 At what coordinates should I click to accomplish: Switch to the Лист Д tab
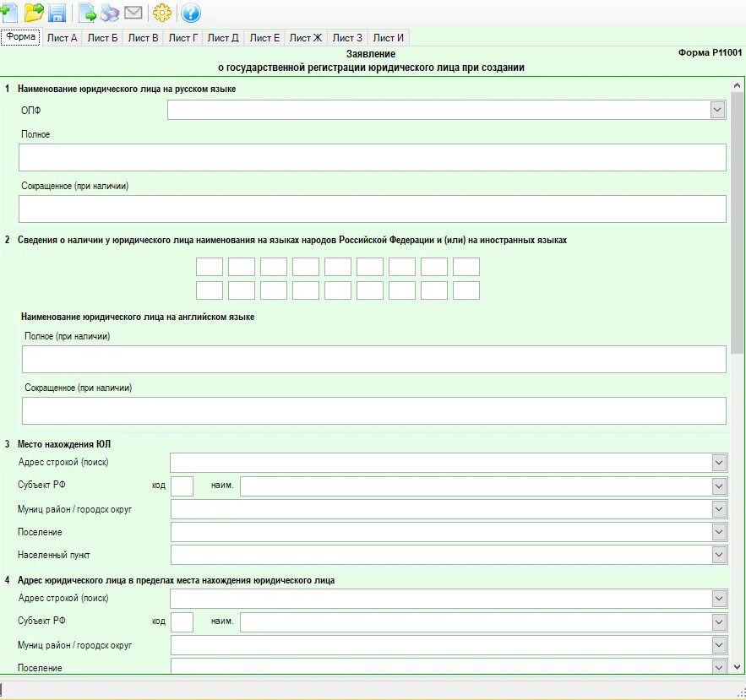click(223, 37)
